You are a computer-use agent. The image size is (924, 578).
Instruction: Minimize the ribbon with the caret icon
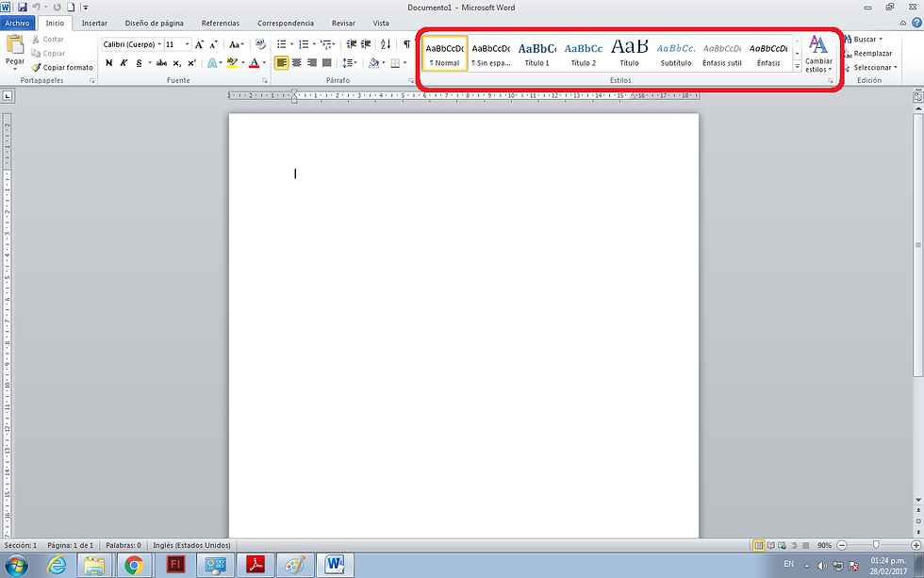point(903,23)
